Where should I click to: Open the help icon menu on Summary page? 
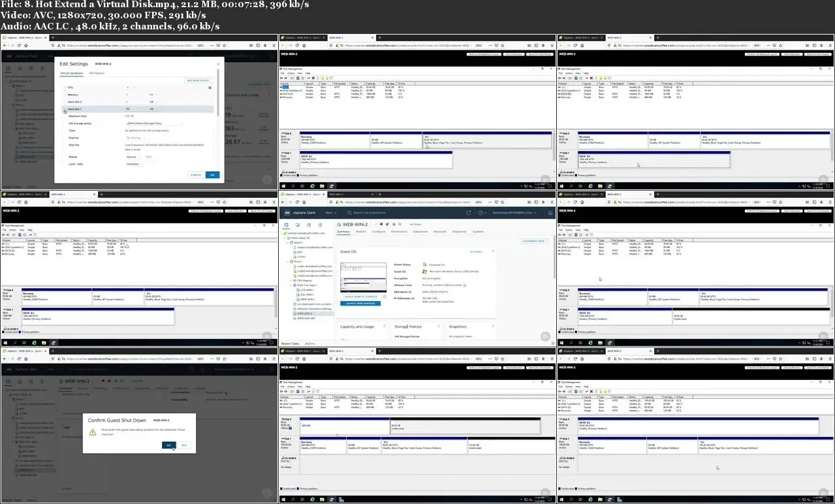pos(482,213)
